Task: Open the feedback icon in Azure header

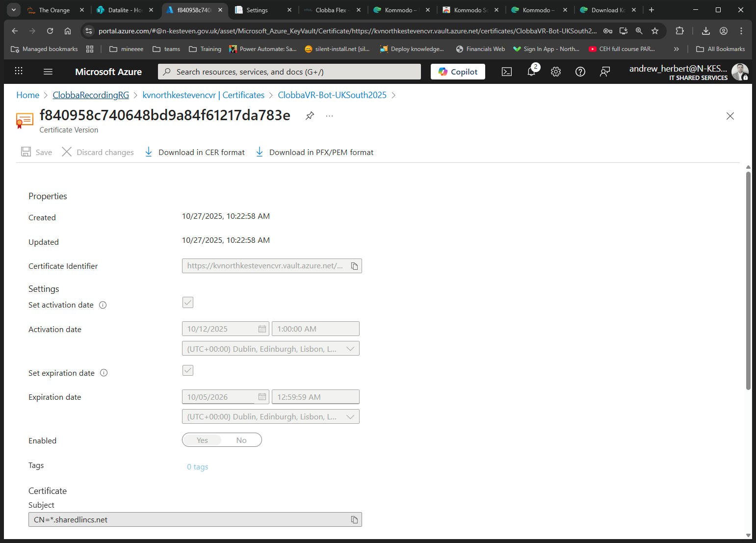Action: click(x=605, y=72)
